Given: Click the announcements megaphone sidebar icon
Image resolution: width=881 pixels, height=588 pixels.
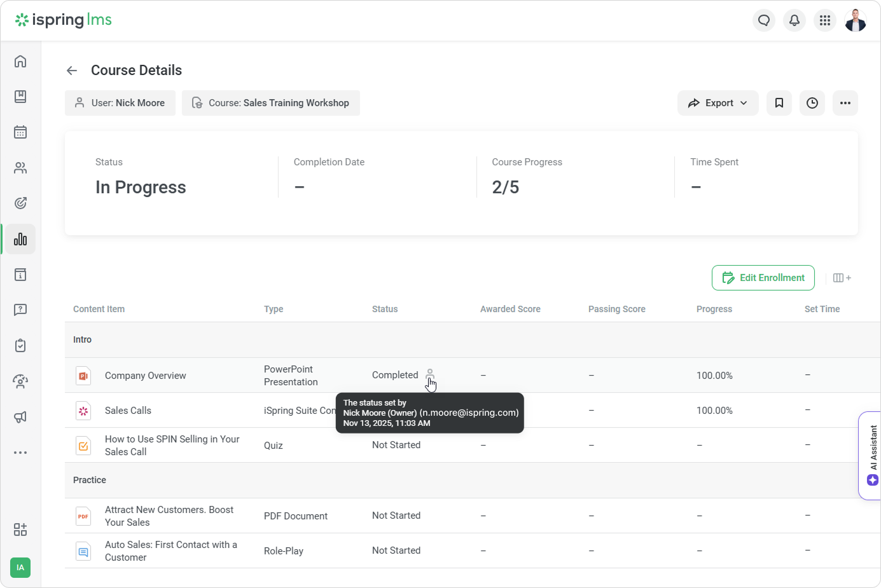Looking at the screenshot, I should pos(20,417).
